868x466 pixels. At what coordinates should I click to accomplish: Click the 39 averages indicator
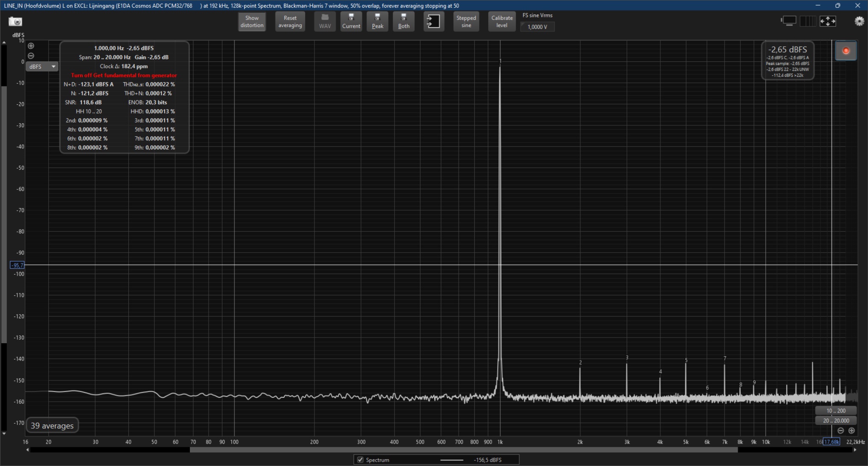[x=52, y=426]
